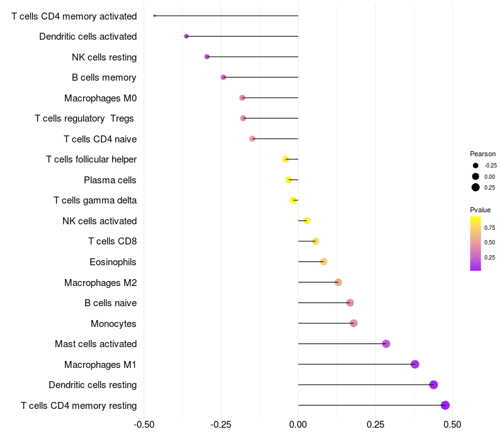Click the 0.25 Pearson size legend circle
This screenshot has height=441, width=504.
pyautogui.click(x=476, y=187)
